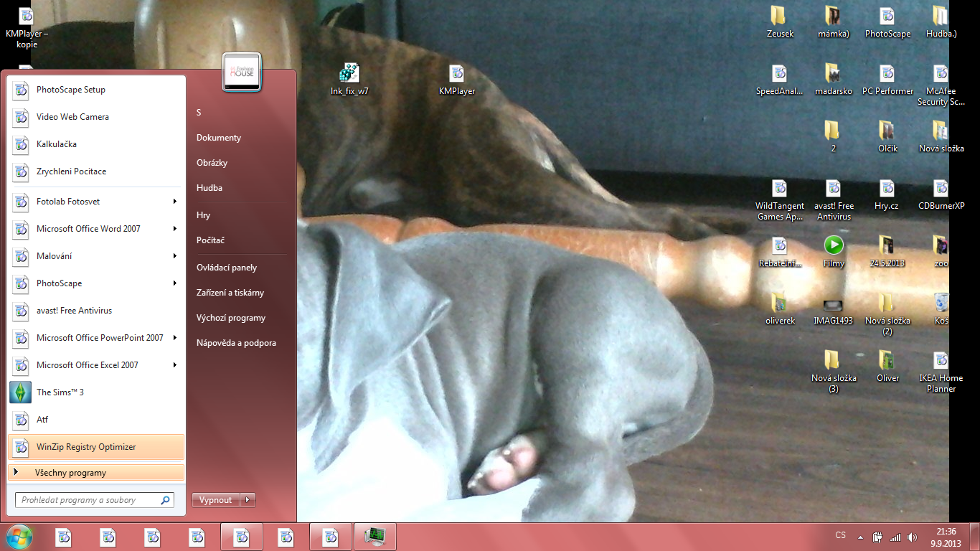Click the network signal tray icon
This screenshot has width=980, height=551.
click(x=895, y=537)
